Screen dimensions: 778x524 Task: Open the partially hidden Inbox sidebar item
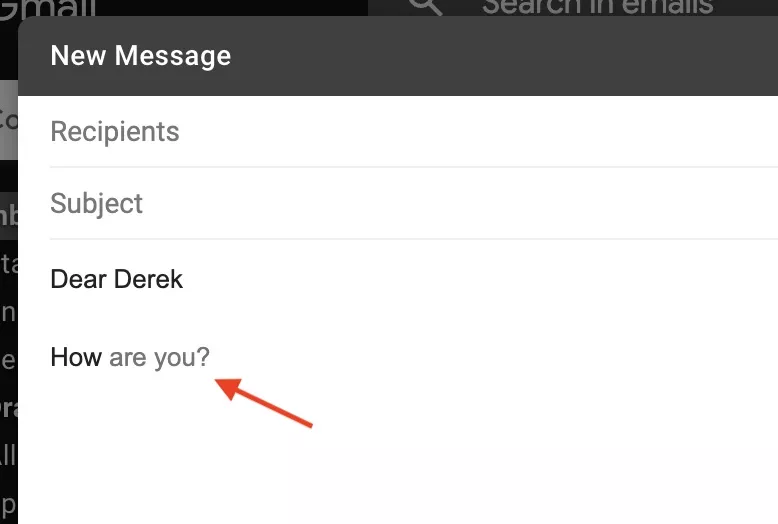8,216
